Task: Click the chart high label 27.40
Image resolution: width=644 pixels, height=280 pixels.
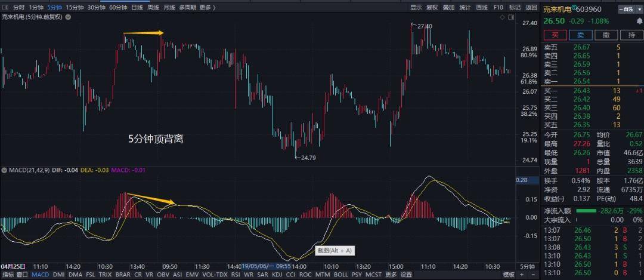Action: tap(425, 26)
